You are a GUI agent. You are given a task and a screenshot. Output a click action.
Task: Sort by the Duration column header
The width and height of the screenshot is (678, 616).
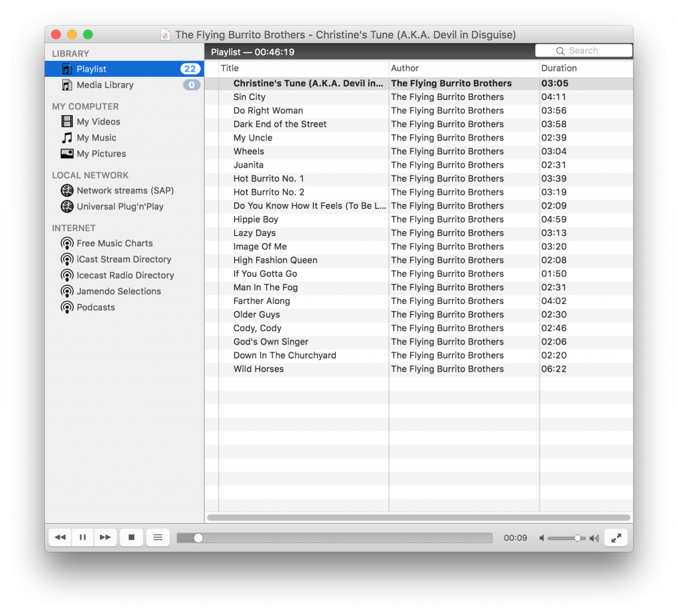click(587, 68)
